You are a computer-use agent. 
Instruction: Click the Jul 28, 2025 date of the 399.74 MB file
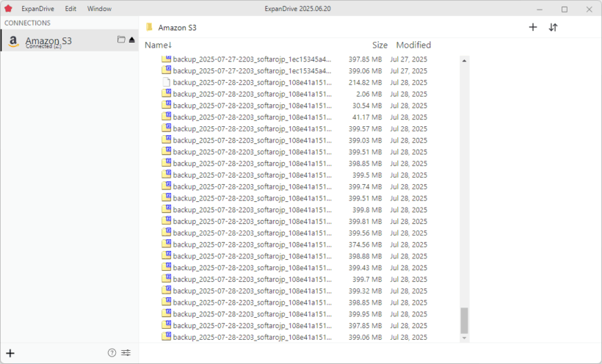click(x=408, y=186)
